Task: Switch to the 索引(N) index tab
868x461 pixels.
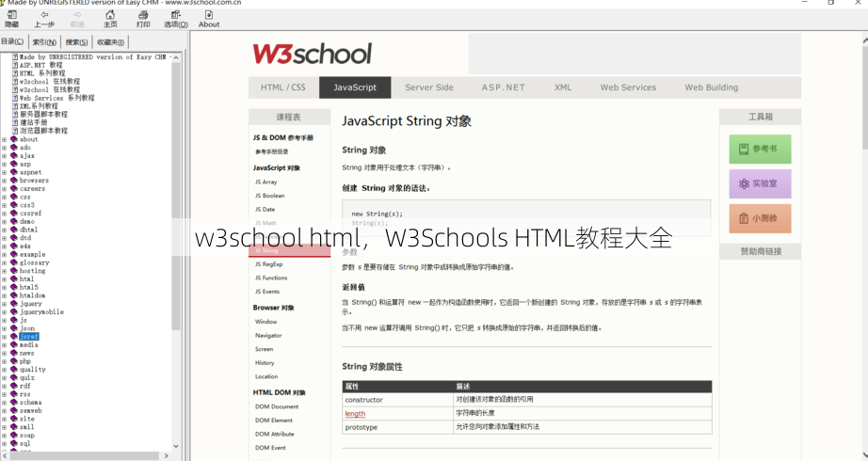Action: (44, 42)
